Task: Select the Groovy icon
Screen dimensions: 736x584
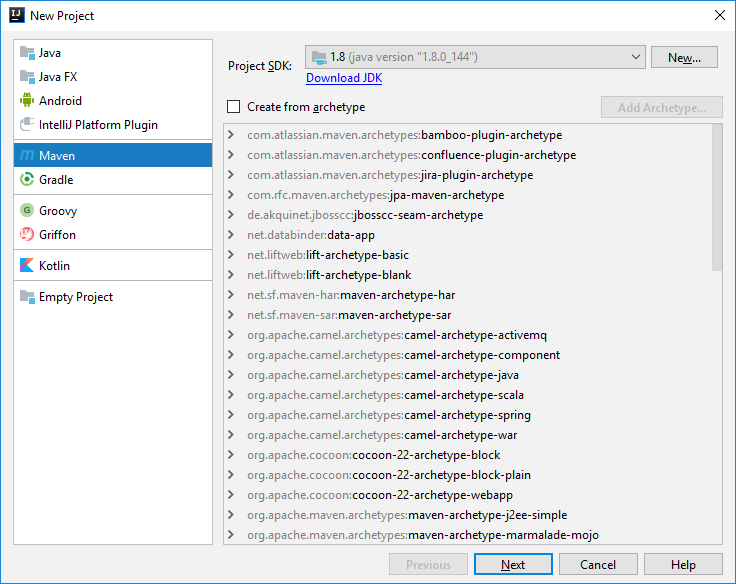Action: coord(27,211)
